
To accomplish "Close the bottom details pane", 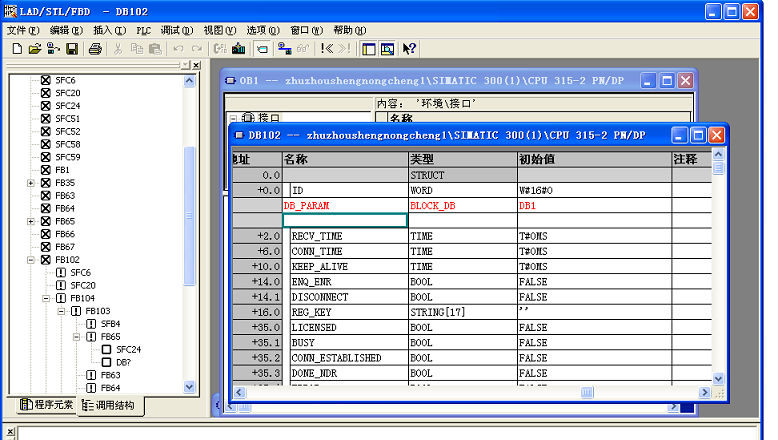I will coord(10,432).
